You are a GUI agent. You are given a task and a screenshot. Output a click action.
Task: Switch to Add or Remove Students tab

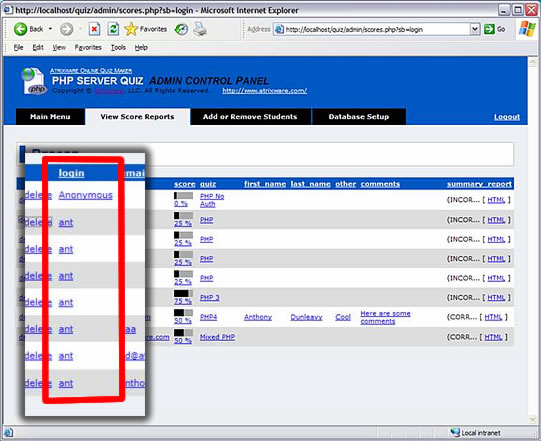(x=250, y=117)
